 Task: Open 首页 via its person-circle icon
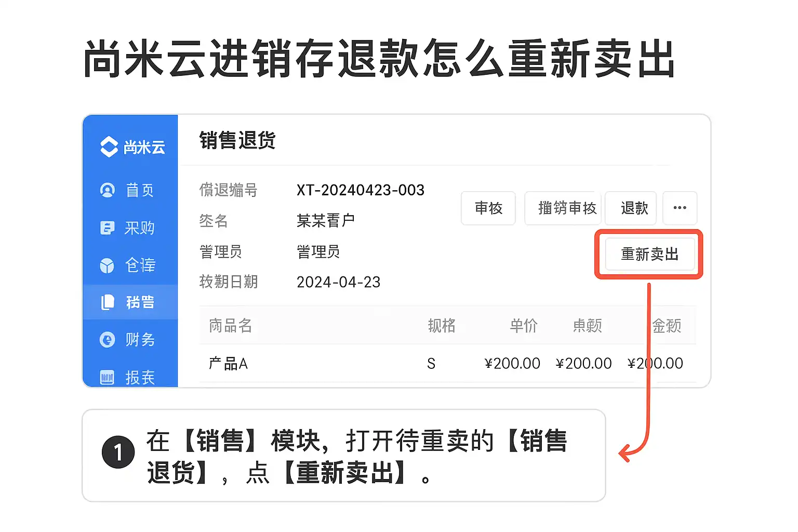tap(108, 190)
